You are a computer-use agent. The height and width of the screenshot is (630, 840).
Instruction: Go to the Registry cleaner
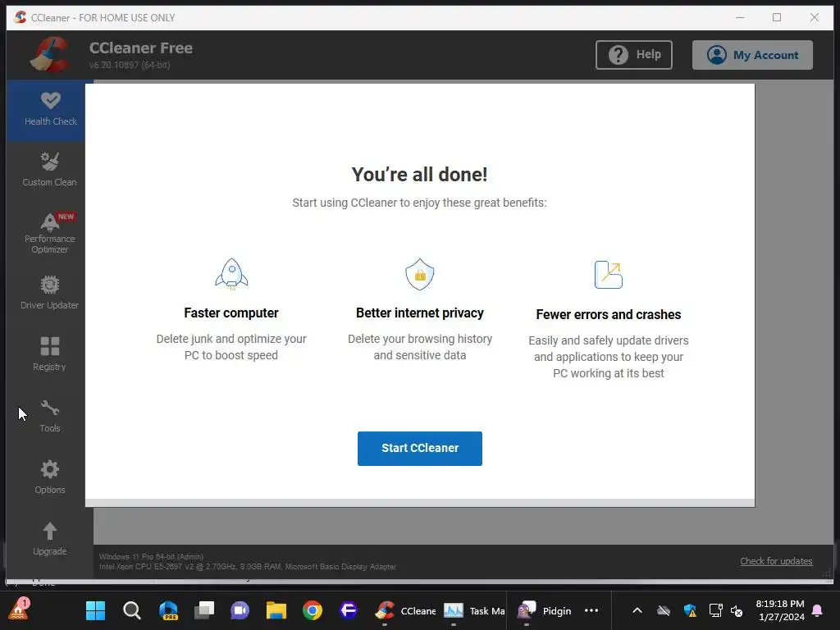pyautogui.click(x=50, y=354)
